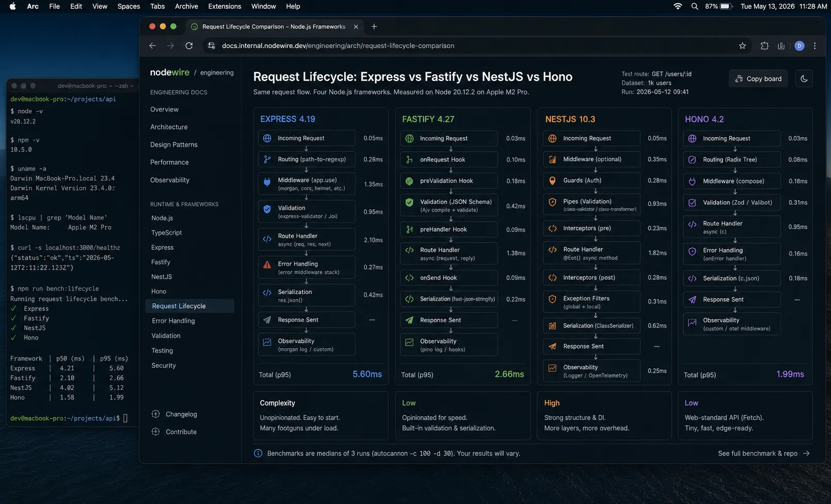Click the profile avatar D icon
Screen dimensions: 831x504
(x=799, y=46)
